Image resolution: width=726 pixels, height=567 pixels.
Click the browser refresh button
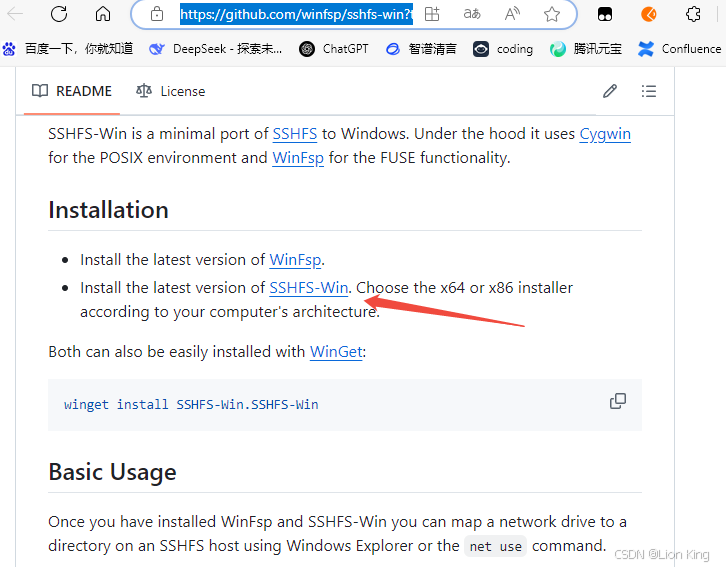[x=59, y=14]
